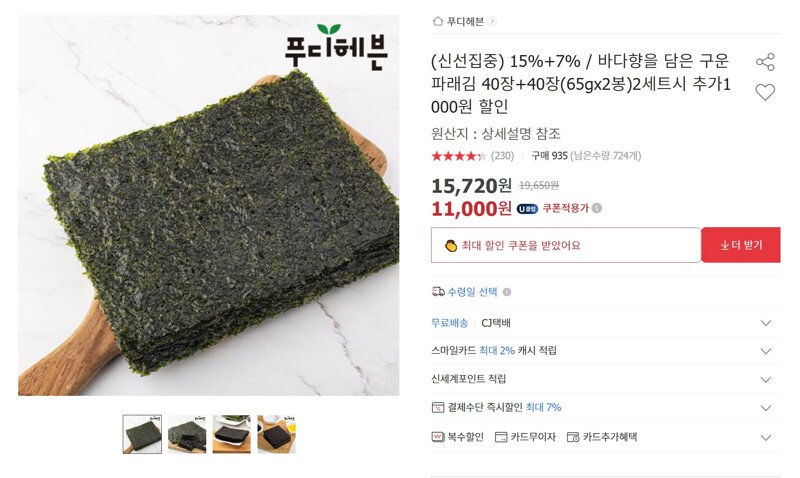
Task: Select the second seaweed thumbnail
Action: 187,434
